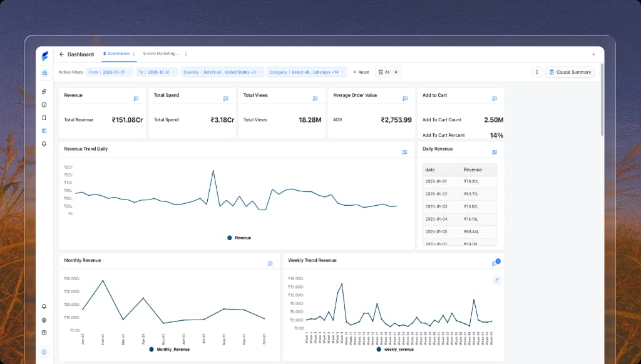
Task: Expand the Category filter showing Lehengas +14
Action: pyautogui.click(x=308, y=72)
